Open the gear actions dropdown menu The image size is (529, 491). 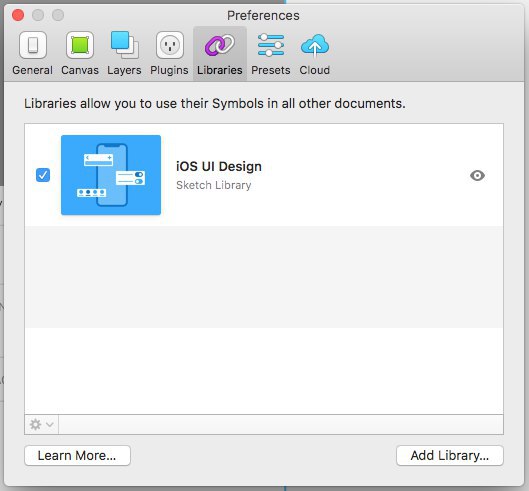(x=41, y=424)
